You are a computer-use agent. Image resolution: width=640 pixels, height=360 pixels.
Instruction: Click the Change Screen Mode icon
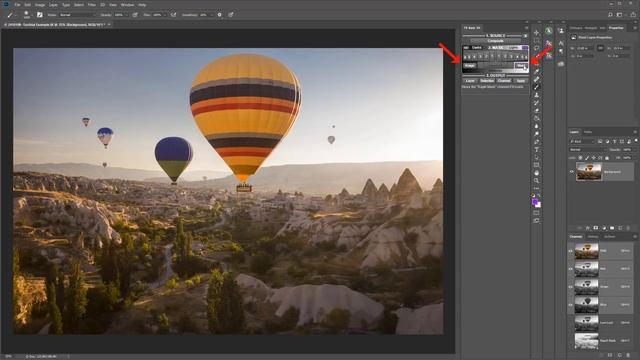[x=536, y=221]
